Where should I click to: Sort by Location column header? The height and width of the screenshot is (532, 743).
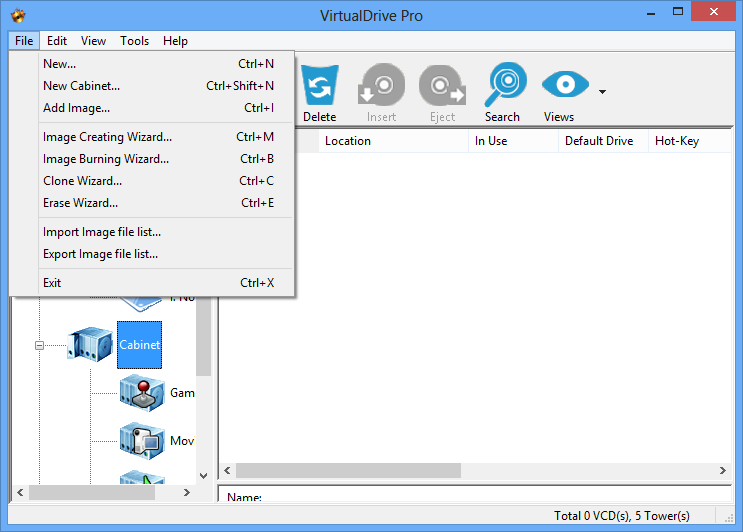393,141
